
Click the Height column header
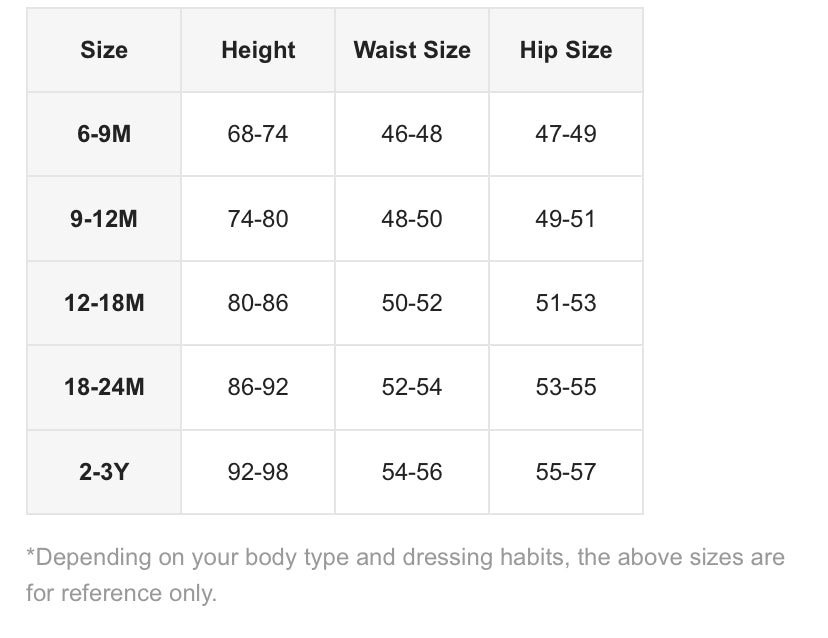[x=258, y=50]
